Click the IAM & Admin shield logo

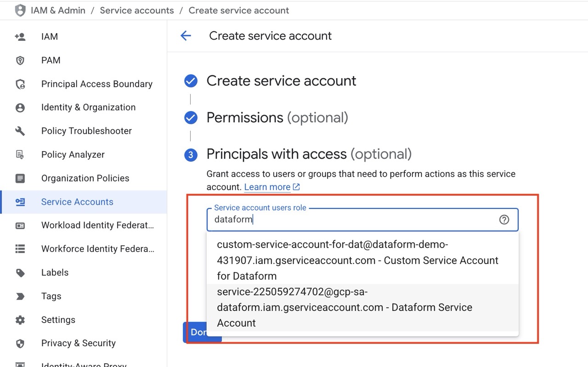[x=20, y=11]
